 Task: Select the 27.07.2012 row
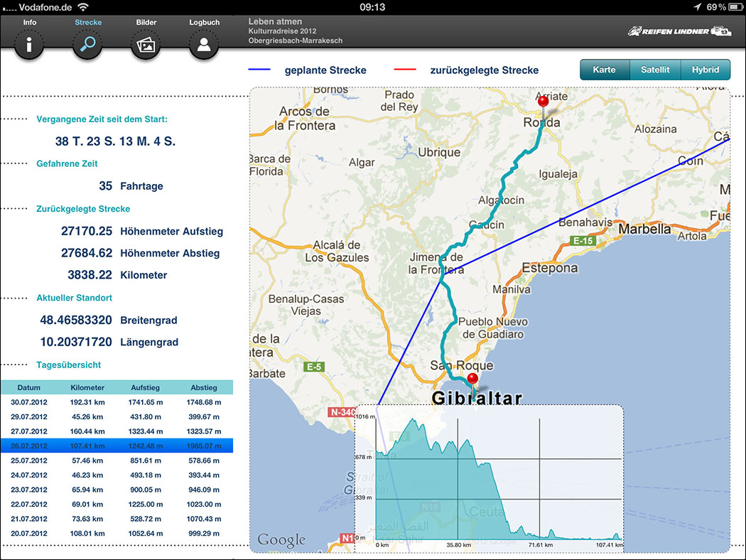pos(117,431)
